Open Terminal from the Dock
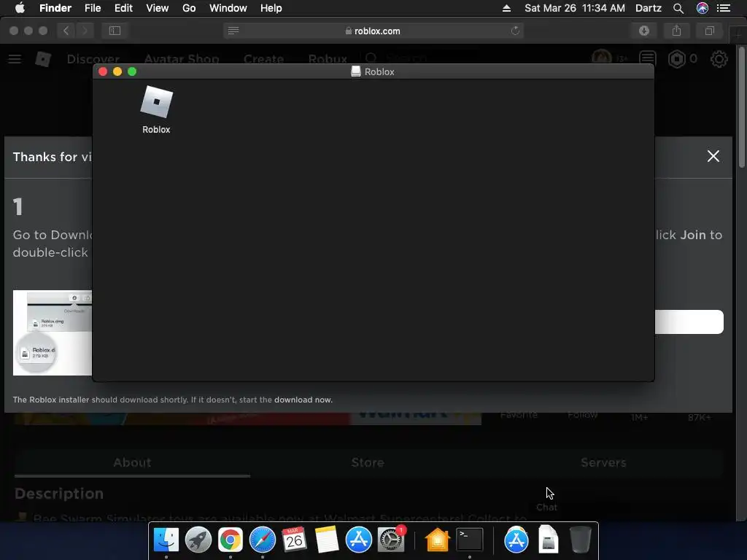The width and height of the screenshot is (747, 560). 470,540
